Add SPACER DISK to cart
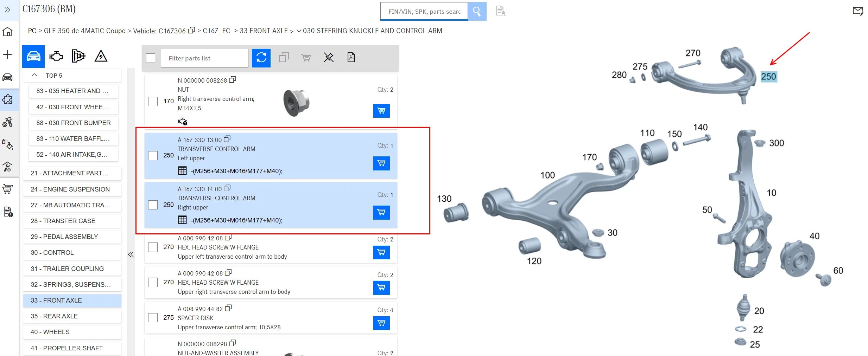 click(381, 323)
